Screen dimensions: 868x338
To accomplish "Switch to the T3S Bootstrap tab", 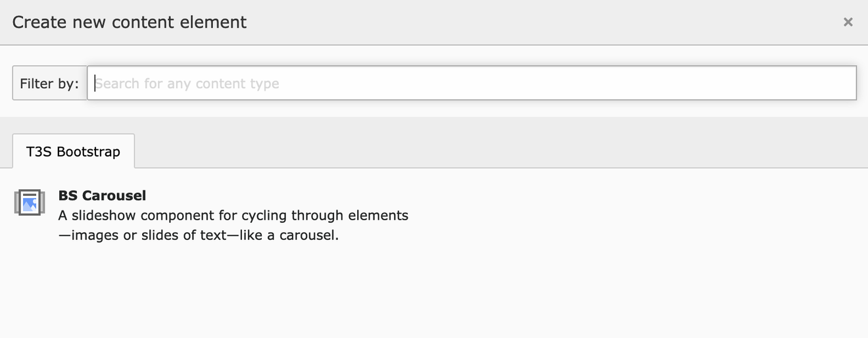I will point(73,152).
